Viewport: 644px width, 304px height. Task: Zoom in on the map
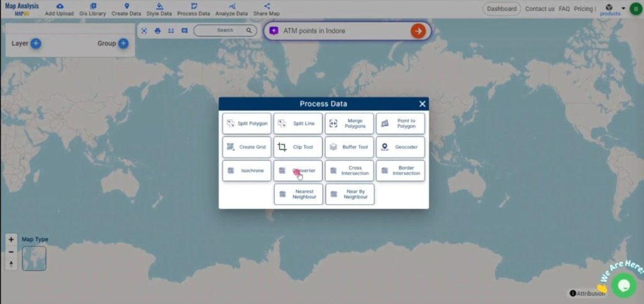click(x=11, y=240)
